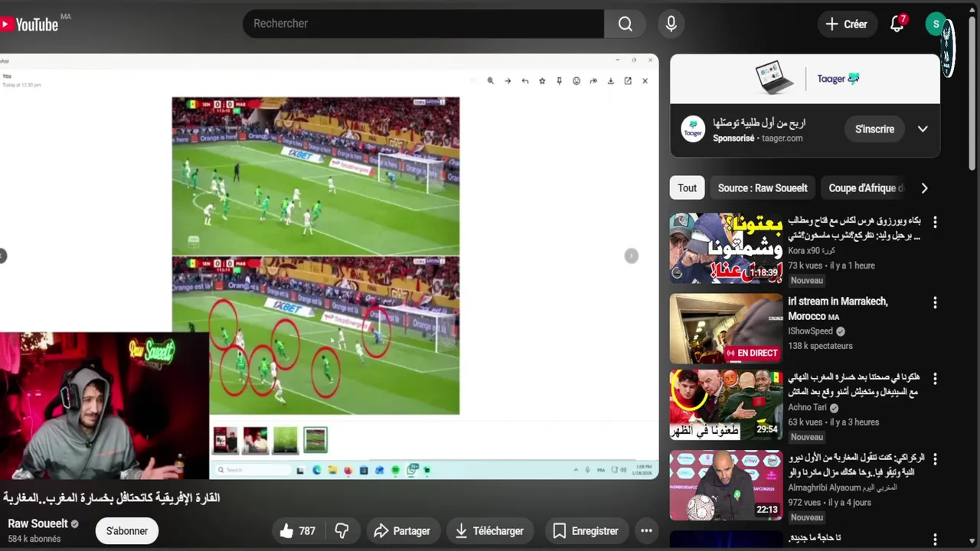Open the Kora x90 video thumbnail (1:18:39)
This screenshot has height=551, width=980.
[x=726, y=249]
